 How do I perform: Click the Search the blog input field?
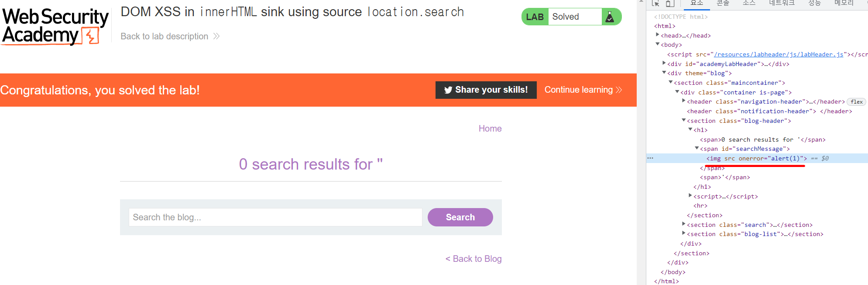(x=275, y=217)
